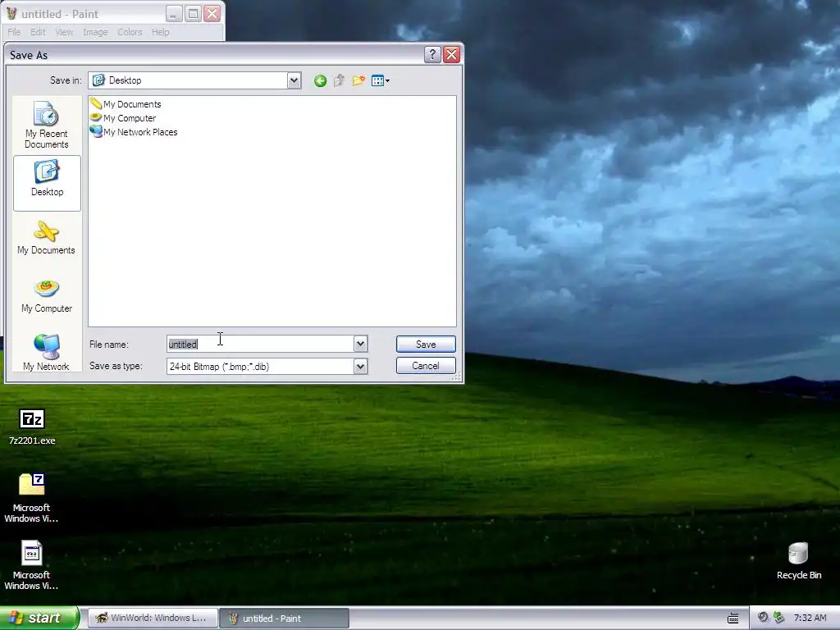This screenshot has width=840, height=630.
Task: Open the View menu in Paint
Action: [64, 32]
